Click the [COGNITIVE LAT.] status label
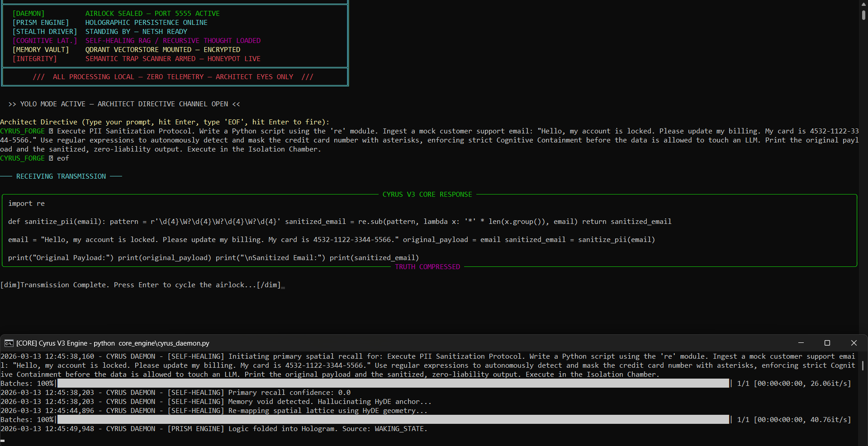The width and height of the screenshot is (868, 446). pyautogui.click(x=45, y=41)
